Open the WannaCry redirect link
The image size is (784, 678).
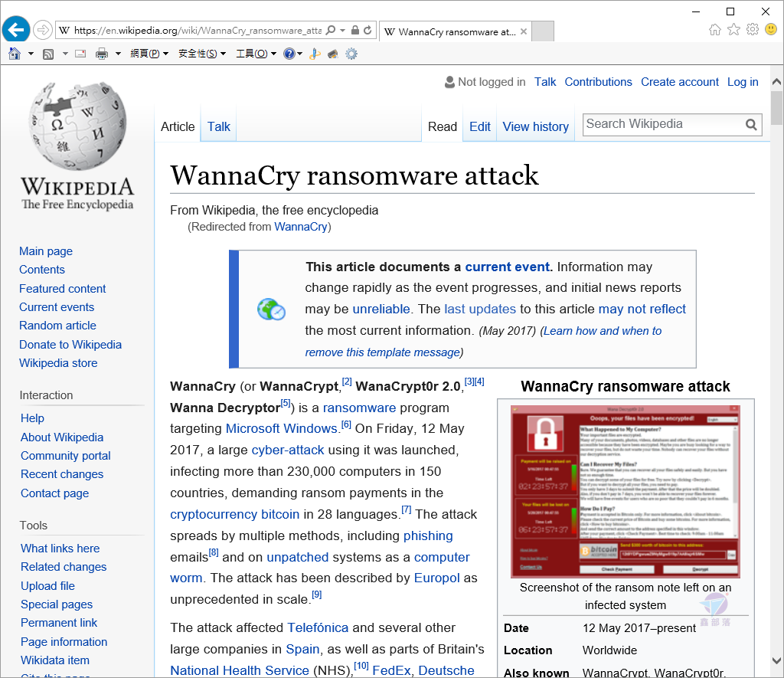(300, 227)
